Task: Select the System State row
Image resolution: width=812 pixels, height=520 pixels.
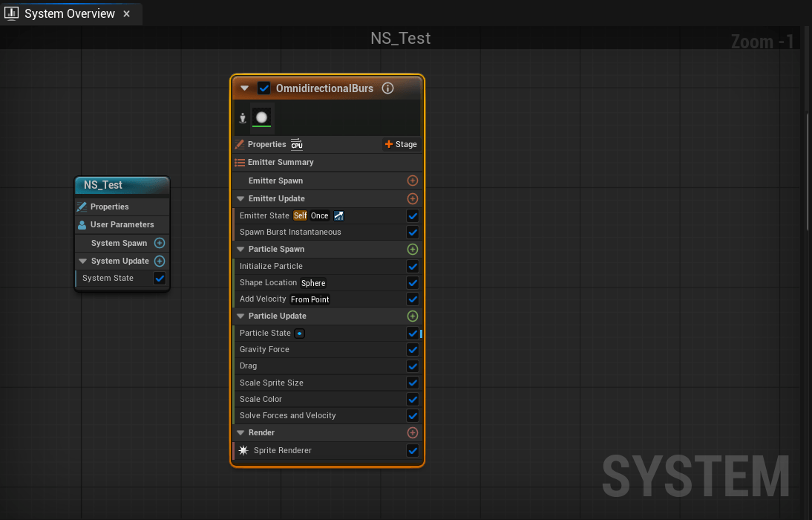Action: click(x=122, y=279)
